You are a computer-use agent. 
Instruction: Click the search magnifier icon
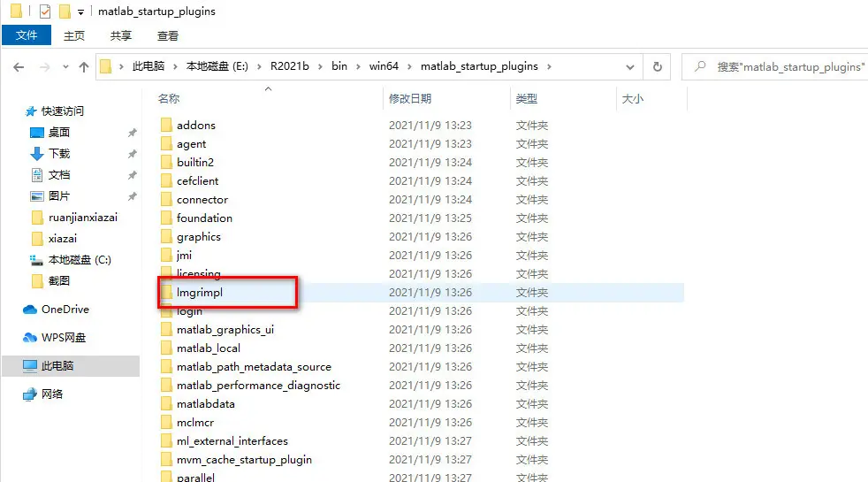(700, 66)
